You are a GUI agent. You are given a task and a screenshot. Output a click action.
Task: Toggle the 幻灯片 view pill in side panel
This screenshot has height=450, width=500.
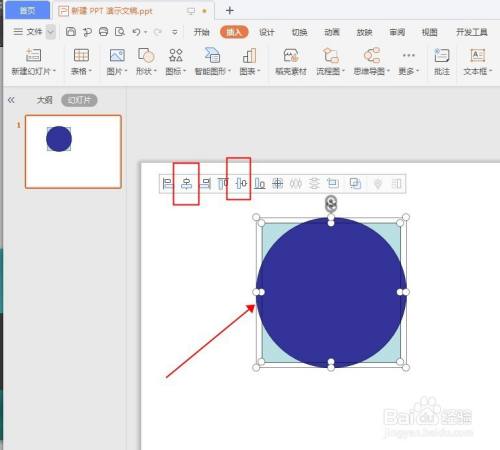point(79,100)
